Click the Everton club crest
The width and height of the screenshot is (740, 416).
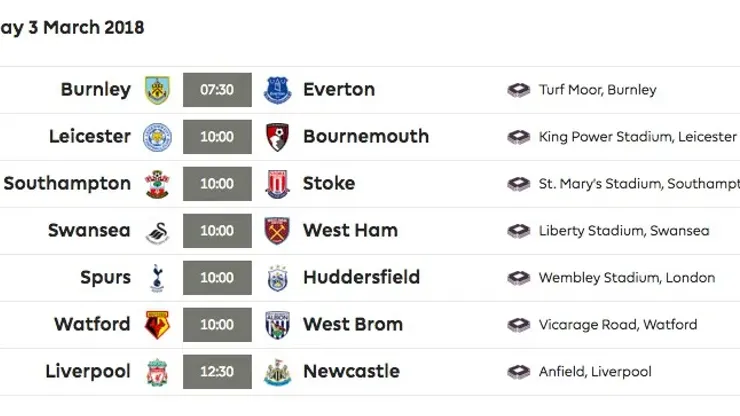[277, 90]
